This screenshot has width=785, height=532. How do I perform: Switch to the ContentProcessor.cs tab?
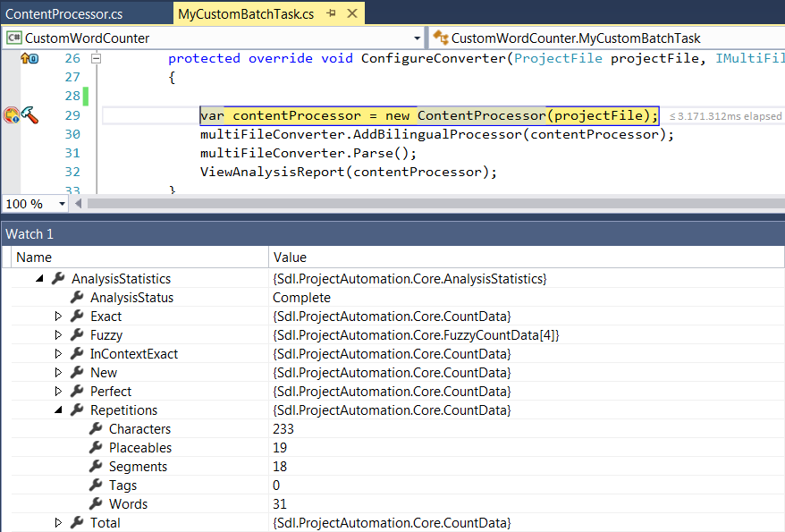tap(63, 13)
